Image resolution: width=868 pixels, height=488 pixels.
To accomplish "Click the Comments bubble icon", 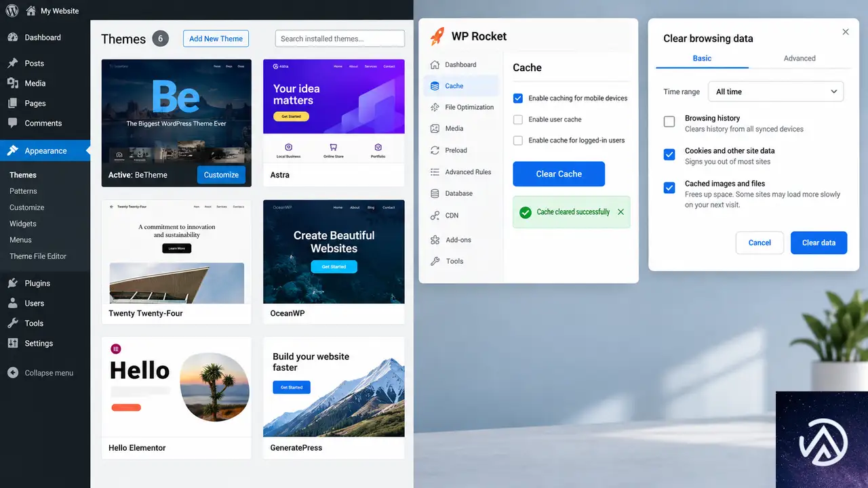I will point(13,123).
